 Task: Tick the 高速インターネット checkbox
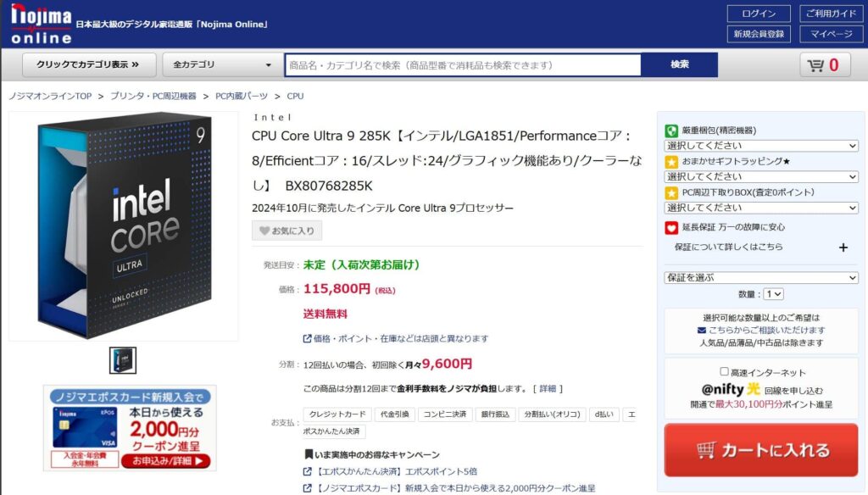(x=724, y=371)
